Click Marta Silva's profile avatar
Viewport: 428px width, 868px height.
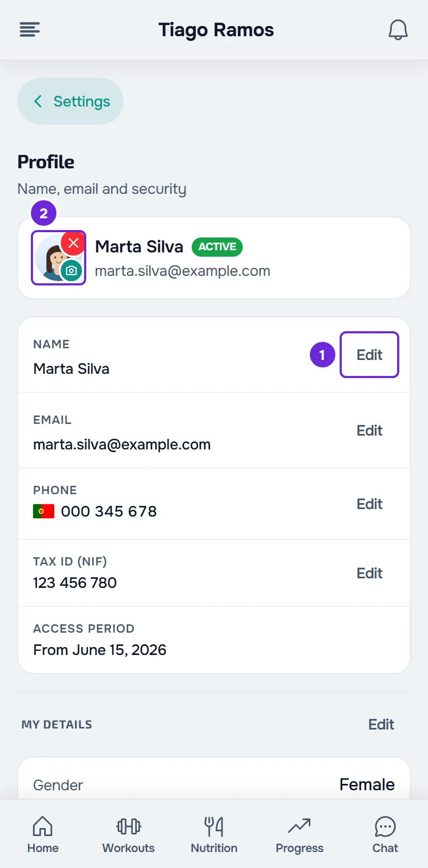59,258
